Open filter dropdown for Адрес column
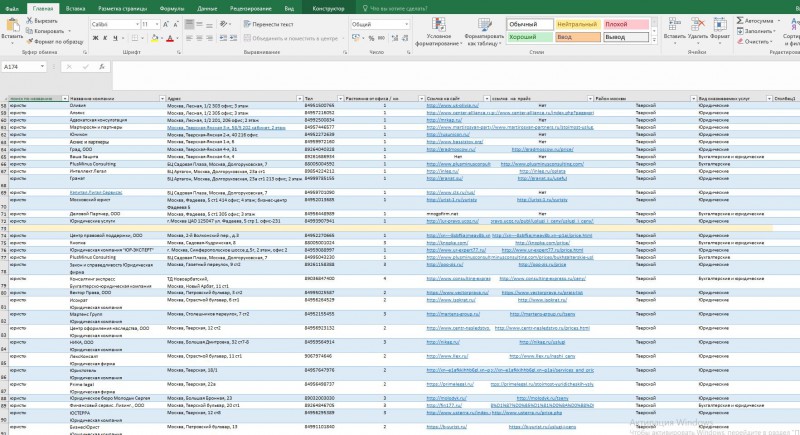Screen dimensions: 800x435 [299, 98]
